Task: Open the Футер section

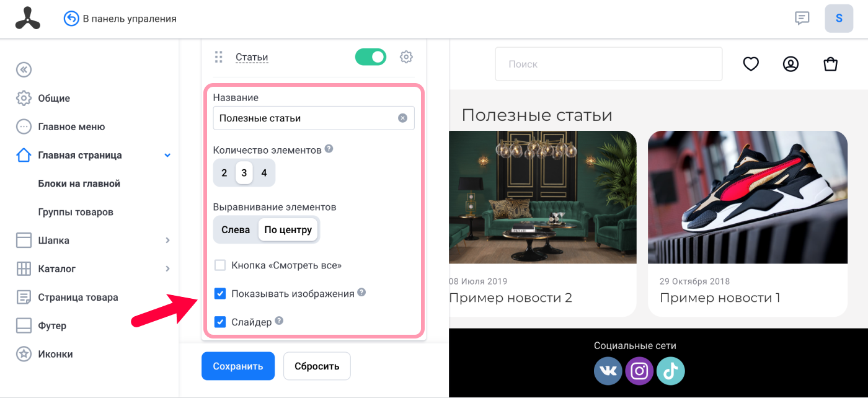Action: coord(52,326)
